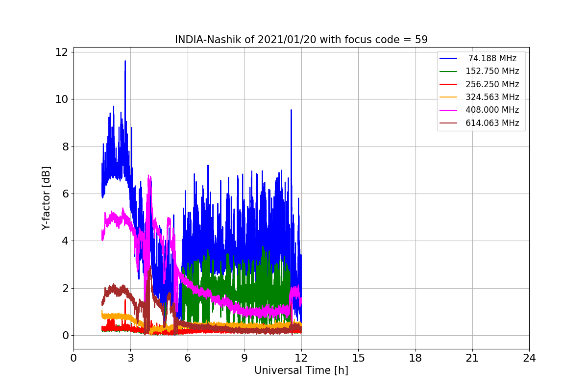Image resolution: width=588 pixels, height=392 pixels.
Task: Click x-axis tick label 9
Action: [245, 358]
